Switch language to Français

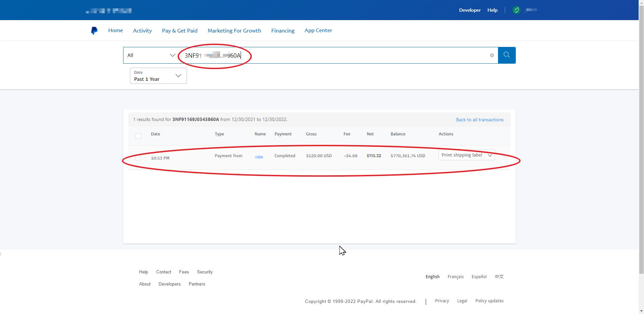pyautogui.click(x=455, y=277)
